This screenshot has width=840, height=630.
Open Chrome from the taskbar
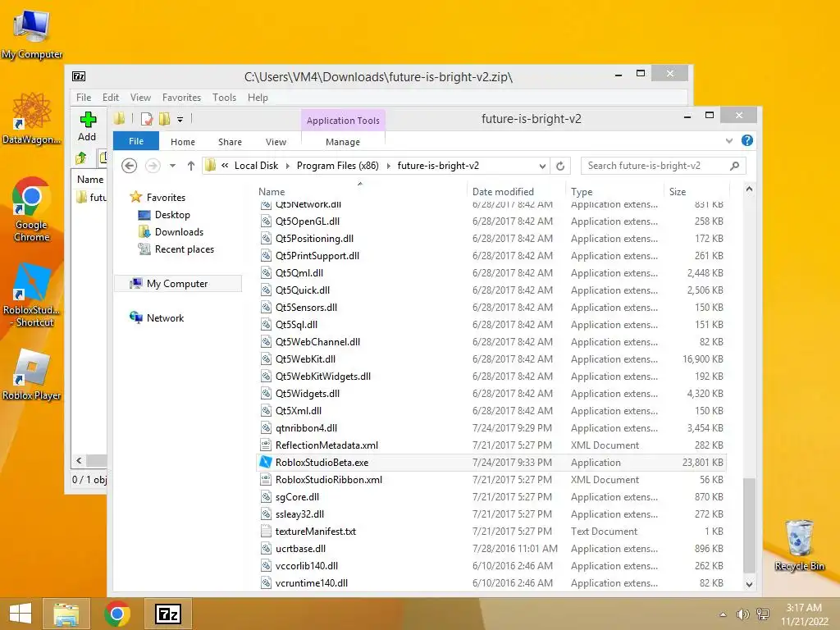(x=116, y=614)
